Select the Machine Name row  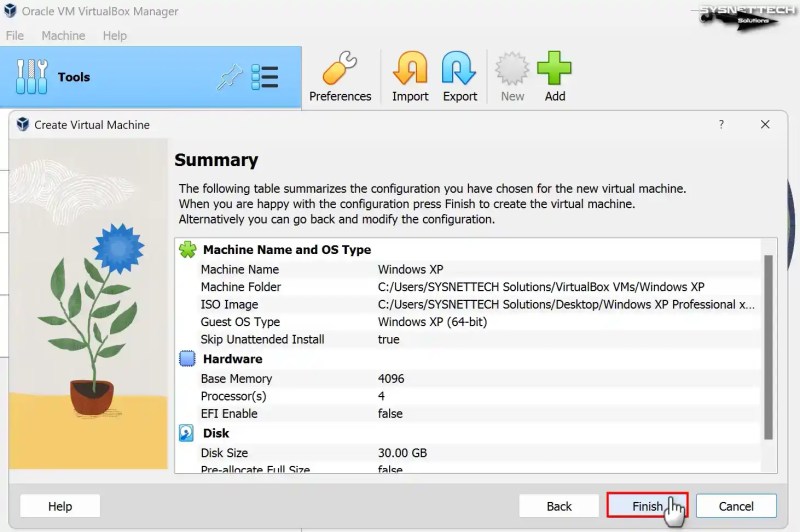click(x=468, y=269)
